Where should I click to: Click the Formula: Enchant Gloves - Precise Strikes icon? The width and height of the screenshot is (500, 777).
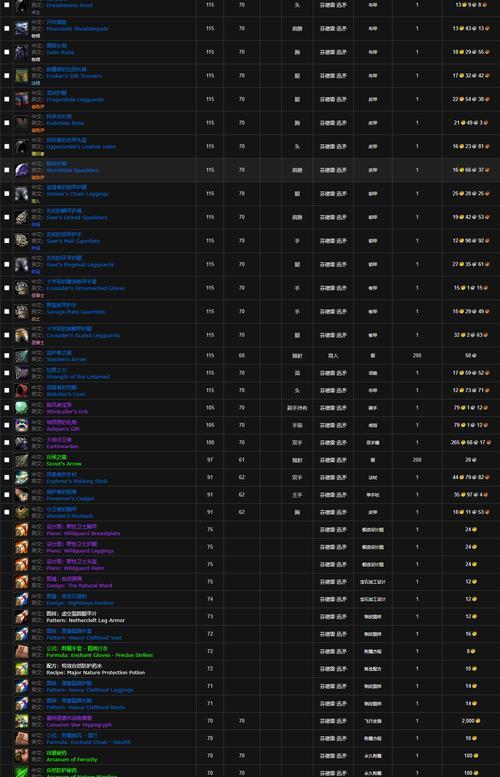click(x=21, y=651)
